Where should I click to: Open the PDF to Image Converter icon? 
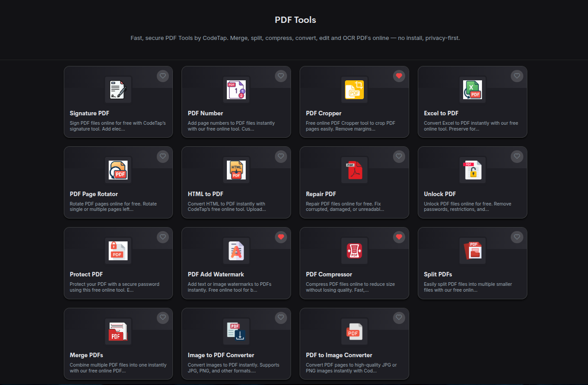tap(354, 331)
